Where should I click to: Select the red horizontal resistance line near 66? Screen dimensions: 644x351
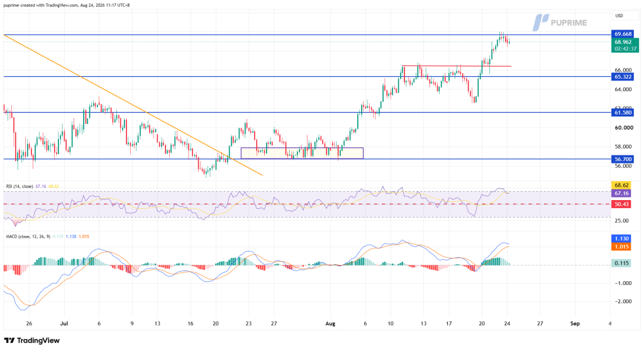457,66
